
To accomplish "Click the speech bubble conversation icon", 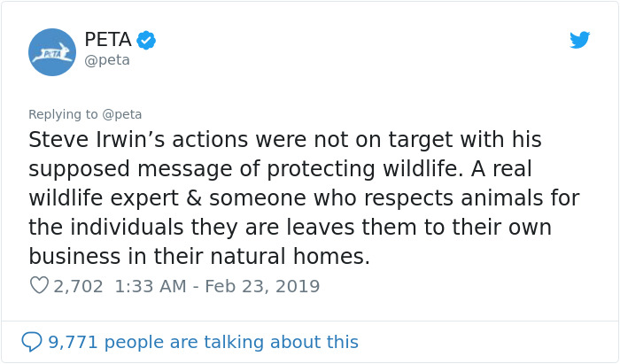I will tap(32, 342).
